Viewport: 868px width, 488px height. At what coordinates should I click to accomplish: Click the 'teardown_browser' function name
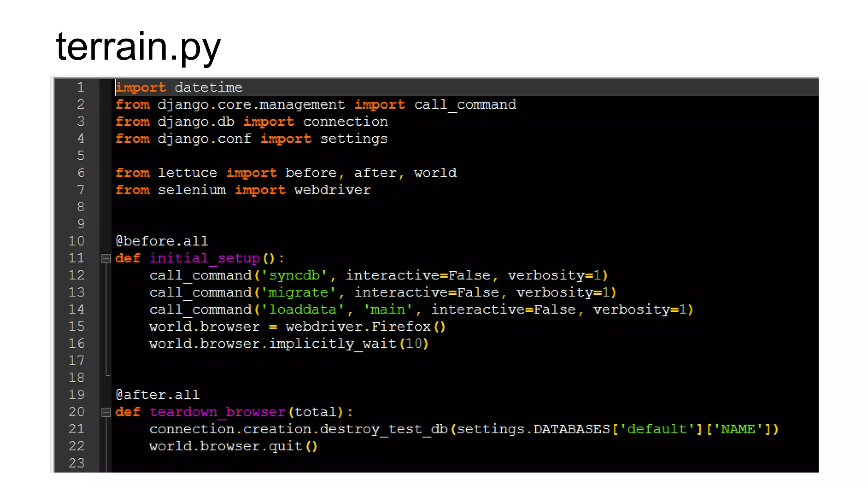coord(217,412)
